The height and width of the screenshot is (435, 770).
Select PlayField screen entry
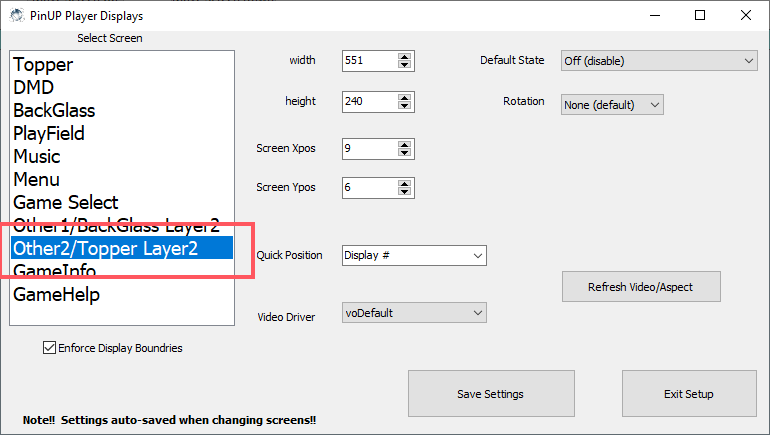pyautogui.click(x=49, y=134)
